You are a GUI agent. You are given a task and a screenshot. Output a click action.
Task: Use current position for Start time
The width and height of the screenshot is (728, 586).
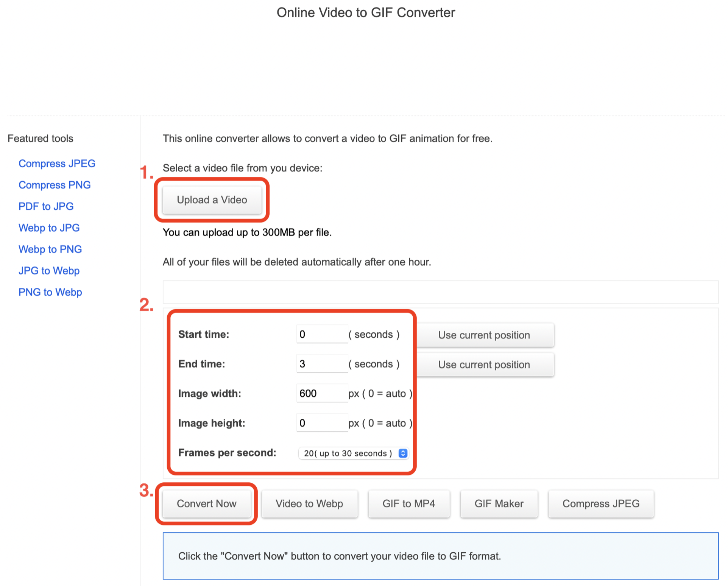click(484, 335)
